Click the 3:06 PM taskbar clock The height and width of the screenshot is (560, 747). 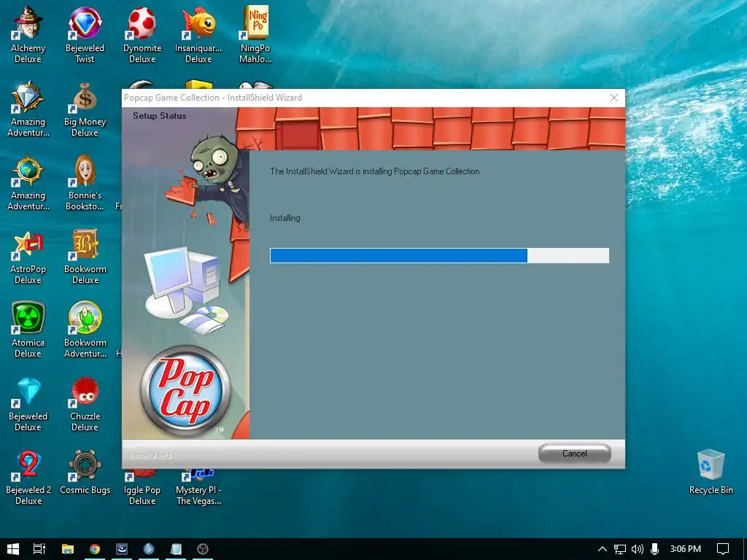click(x=686, y=549)
